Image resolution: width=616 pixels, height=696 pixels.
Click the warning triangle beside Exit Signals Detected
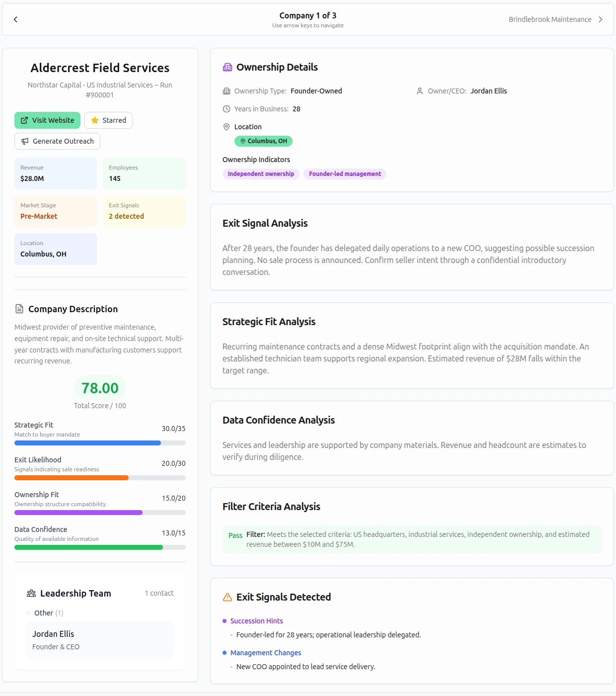(228, 597)
